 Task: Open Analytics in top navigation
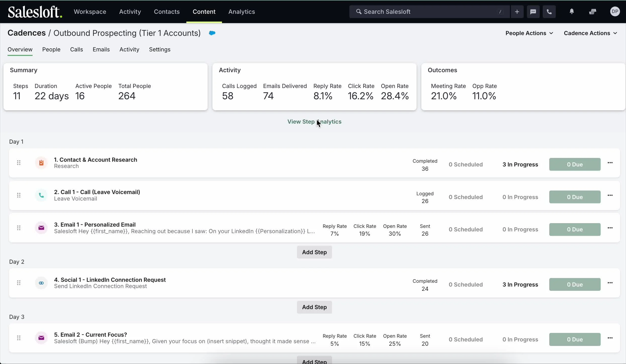coord(242,12)
